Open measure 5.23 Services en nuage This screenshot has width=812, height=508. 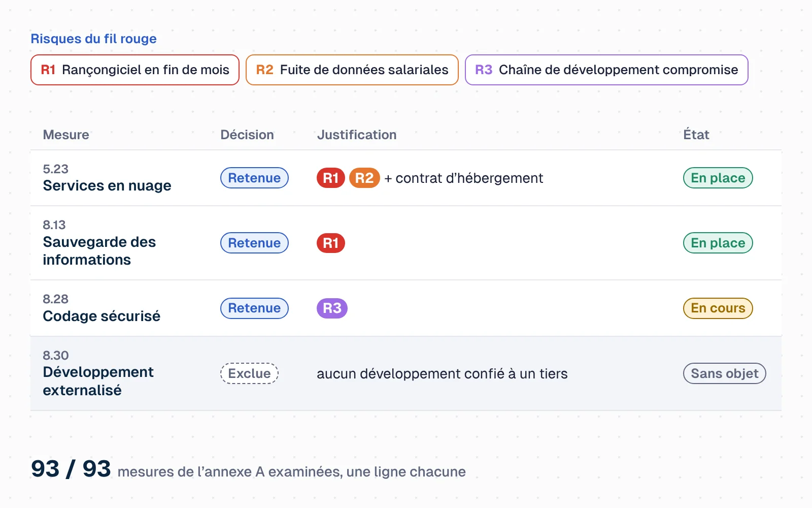coord(107,178)
